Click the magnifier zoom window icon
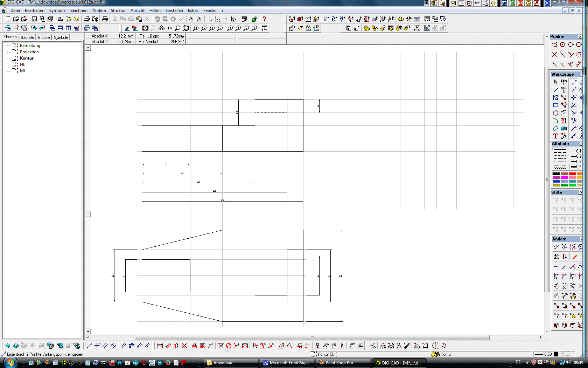 coord(177,28)
